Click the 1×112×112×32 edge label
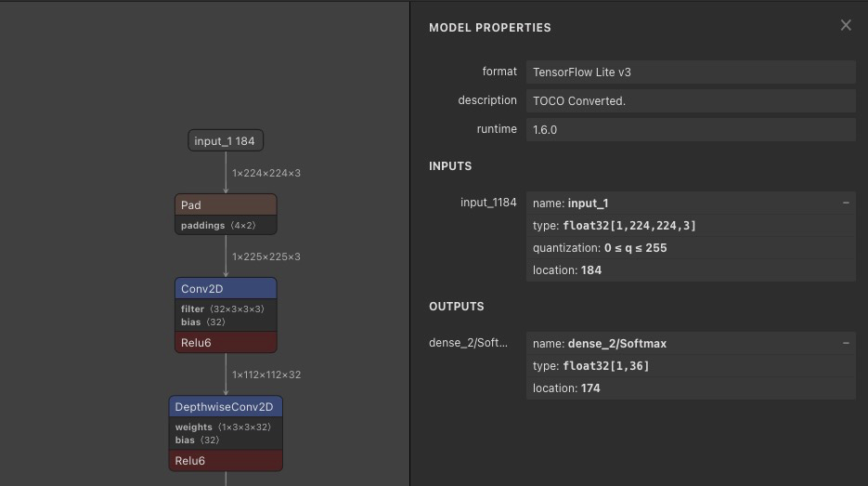 [x=266, y=375]
